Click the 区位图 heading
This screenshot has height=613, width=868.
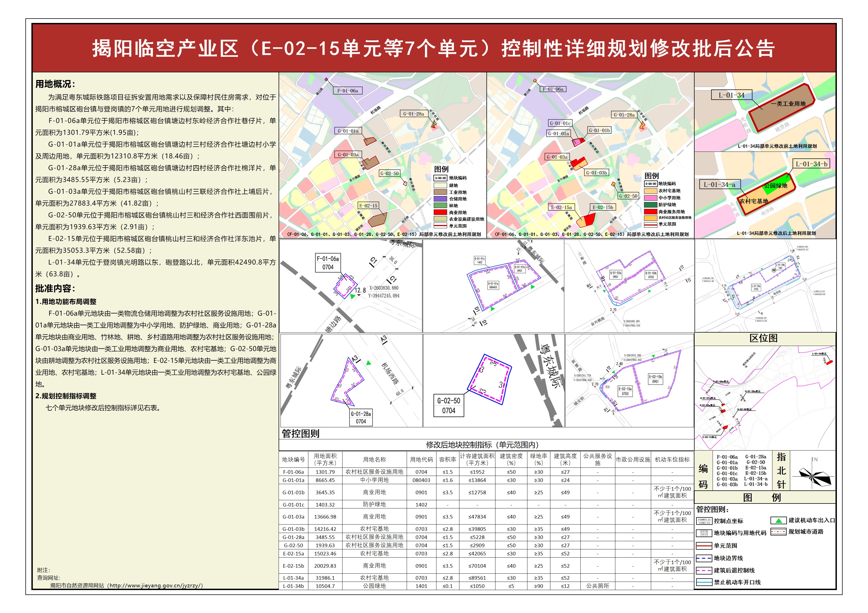click(764, 338)
